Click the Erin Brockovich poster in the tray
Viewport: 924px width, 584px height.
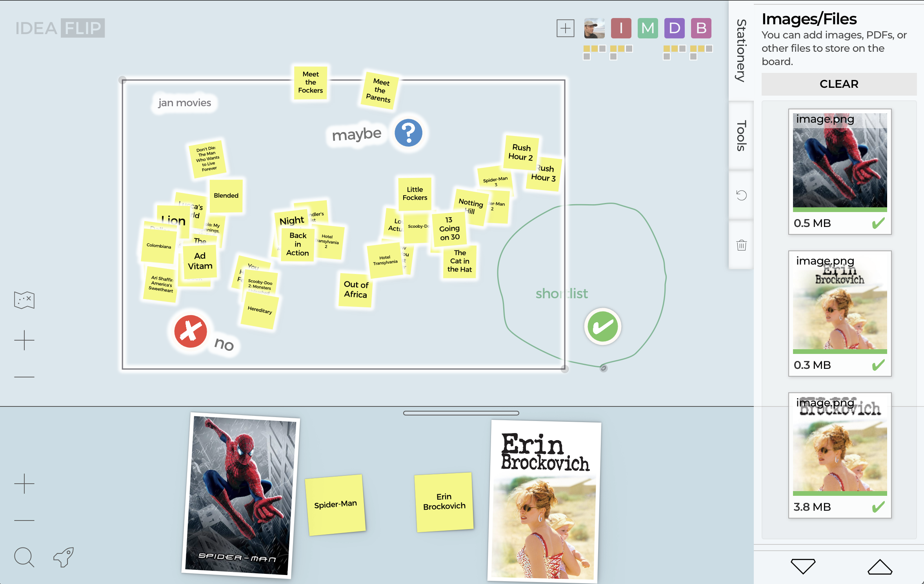pos(544,502)
